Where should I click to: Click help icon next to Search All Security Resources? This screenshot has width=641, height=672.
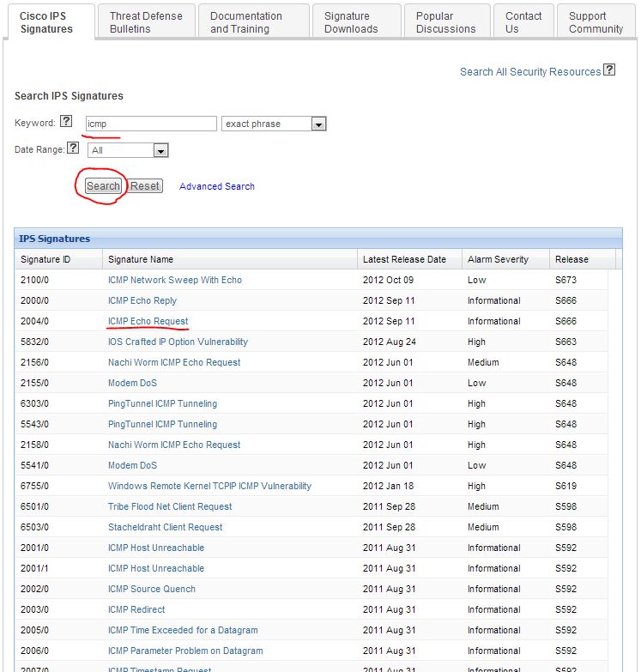tap(609, 70)
